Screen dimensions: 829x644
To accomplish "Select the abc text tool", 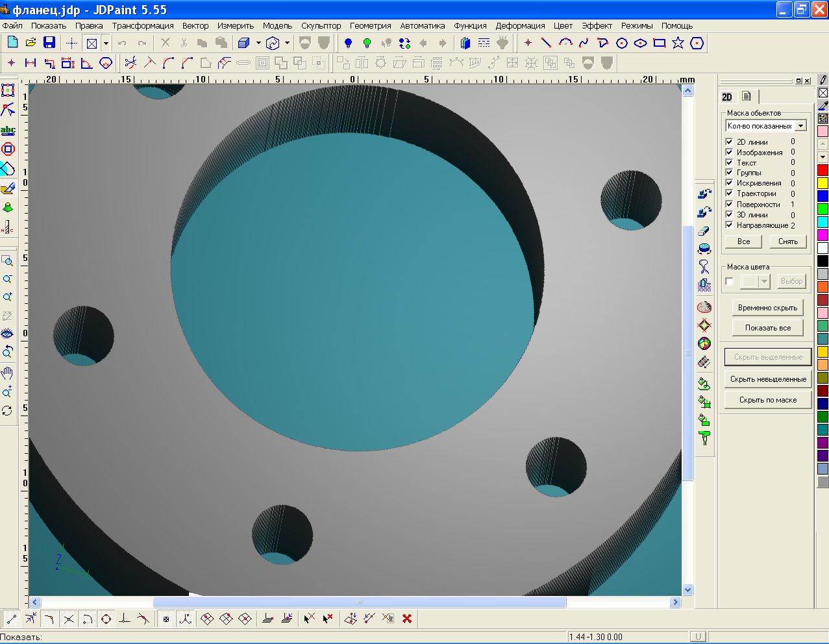I will click(8, 130).
